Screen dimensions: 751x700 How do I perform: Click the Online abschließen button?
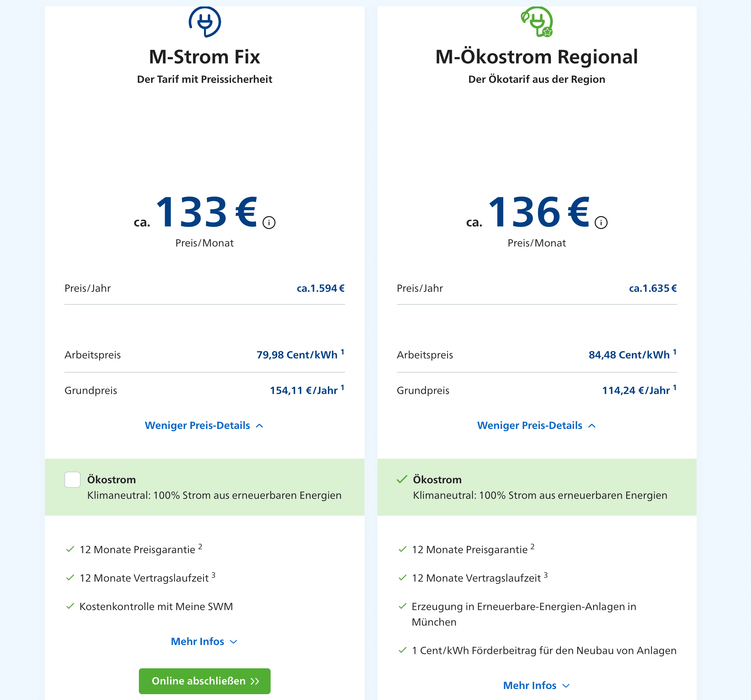[205, 681]
